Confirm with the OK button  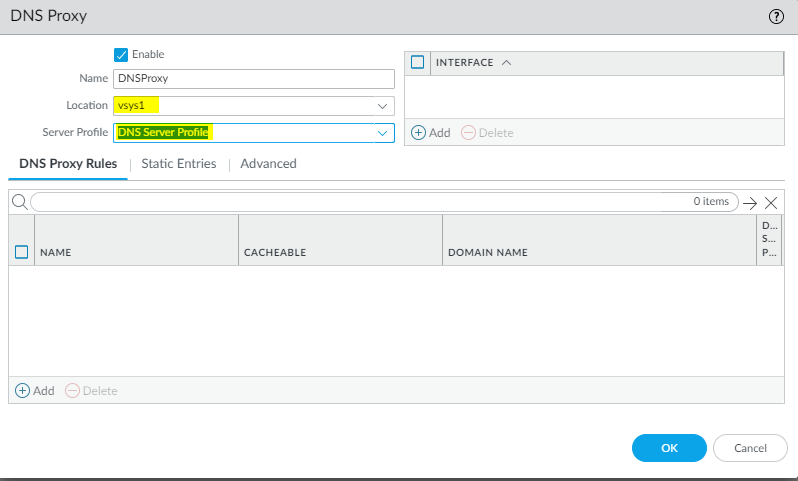669,448
